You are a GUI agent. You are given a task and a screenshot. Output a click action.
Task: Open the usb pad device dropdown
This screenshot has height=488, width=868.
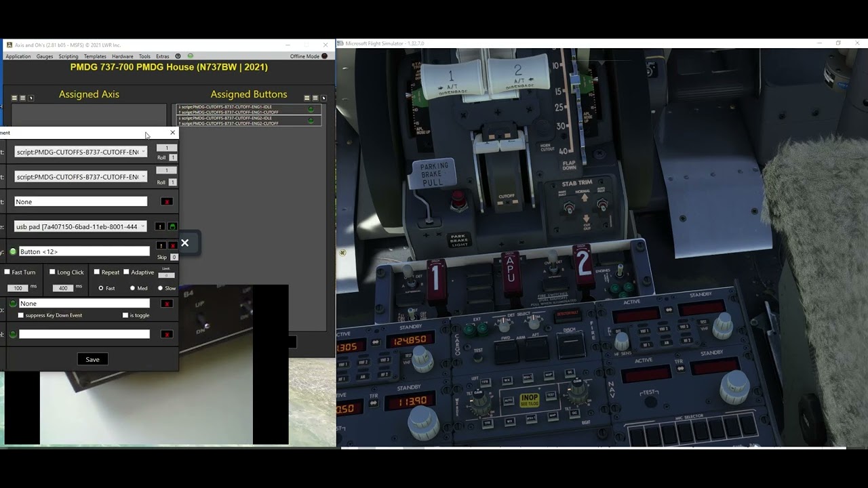(81, 226)
